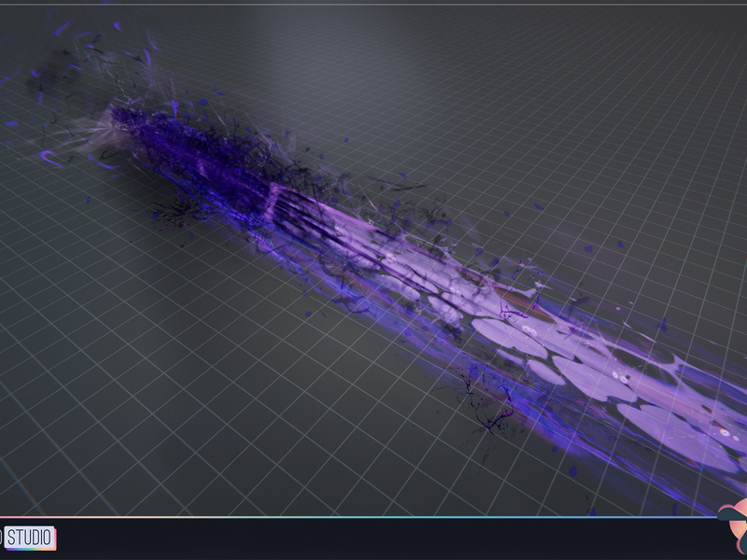Click the purple effect render image
747x560 pixels.
coord(373,260)
